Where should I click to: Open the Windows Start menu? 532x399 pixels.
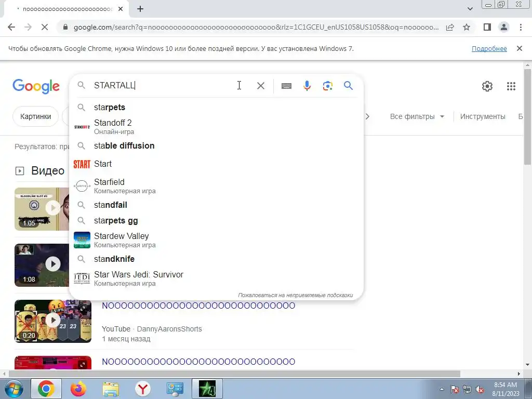pos(13,389)
